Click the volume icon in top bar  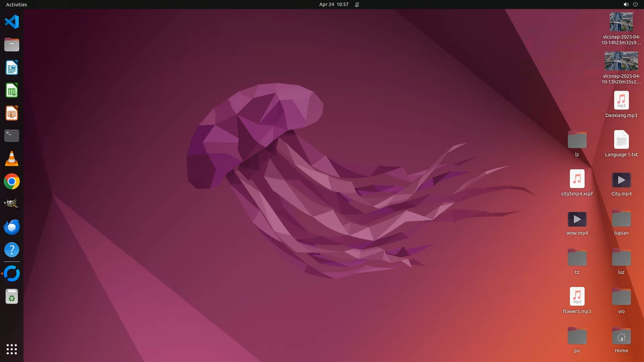[x=626, y=4]
